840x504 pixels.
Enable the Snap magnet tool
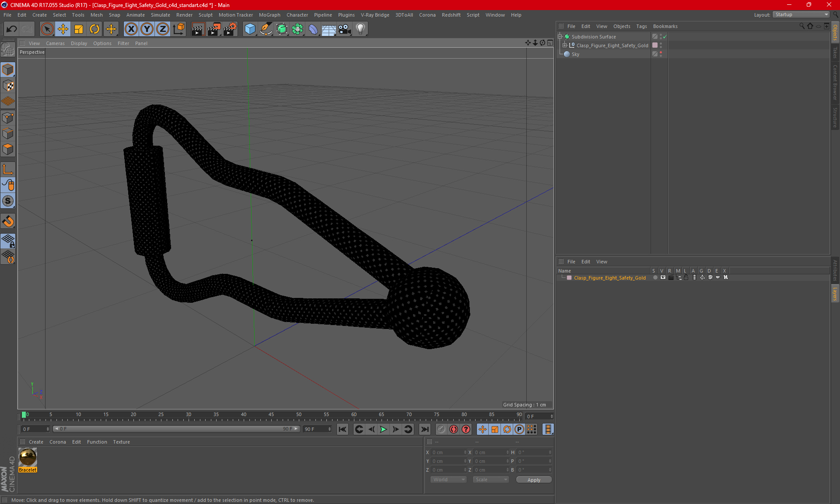point(8,221)
